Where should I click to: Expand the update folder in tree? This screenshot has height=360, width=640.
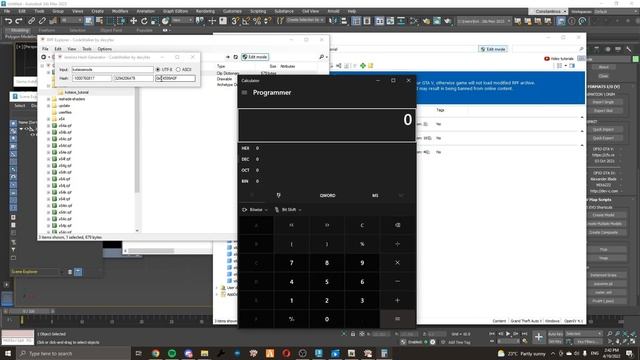(49, 106)
